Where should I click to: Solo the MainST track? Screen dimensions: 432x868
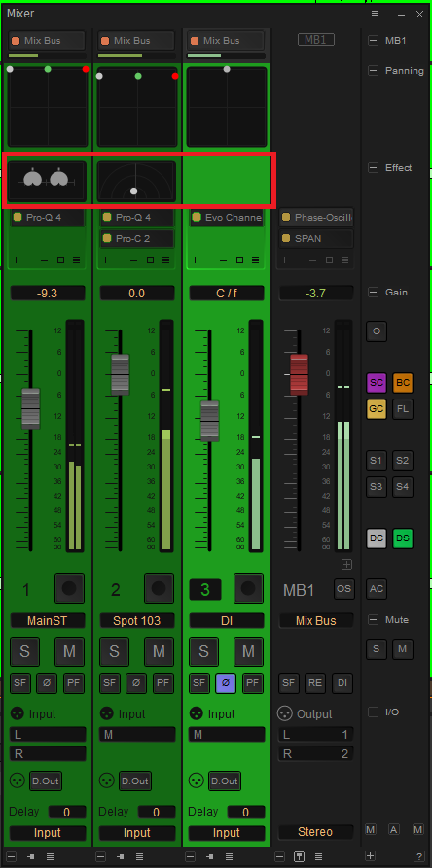coord(25,651)
